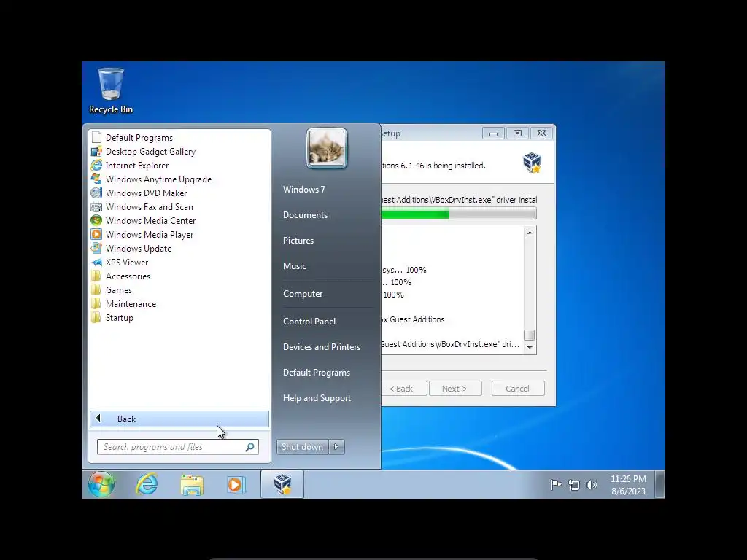Open the Windows 7 user folder
This screenshot has width=747, height=560.
pyautogui.click(x=304, y=190)
